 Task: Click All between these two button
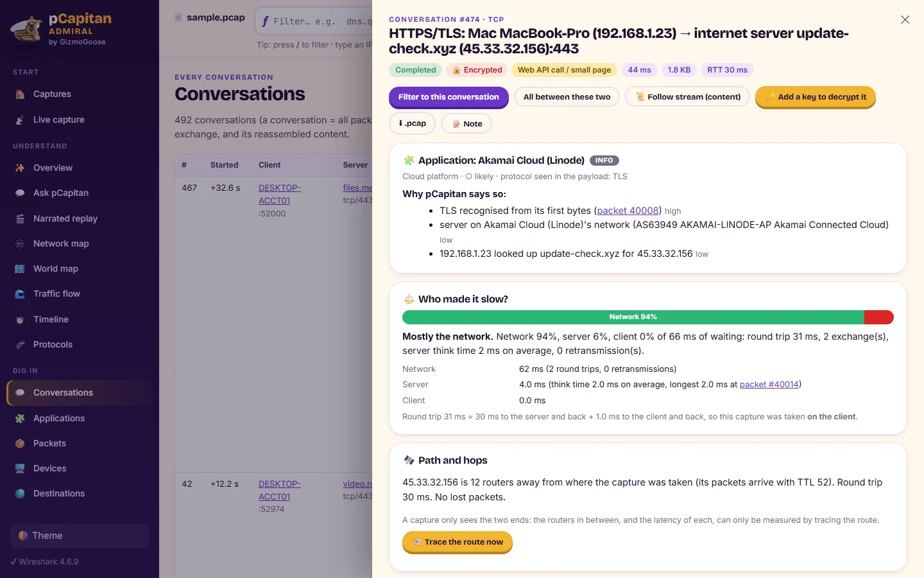pyautogui.click(x=567, y=97)
